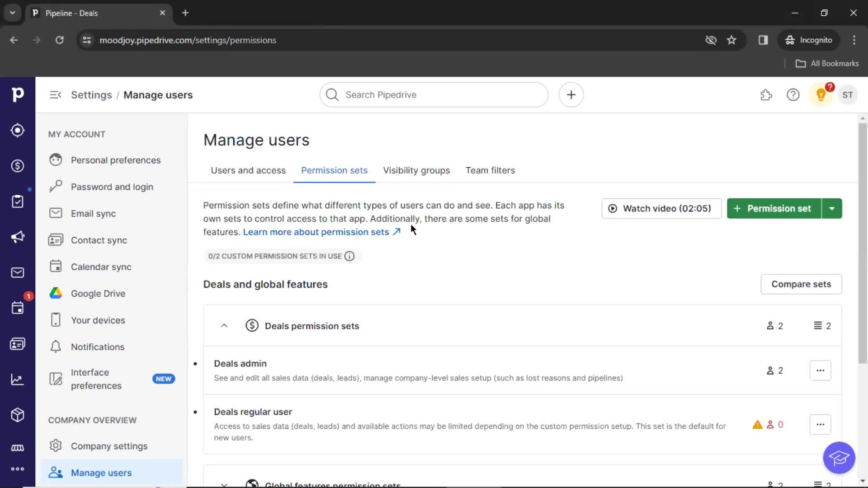Expand the Global features permission sets
868x488 pixels.
[x=224, y=483]
